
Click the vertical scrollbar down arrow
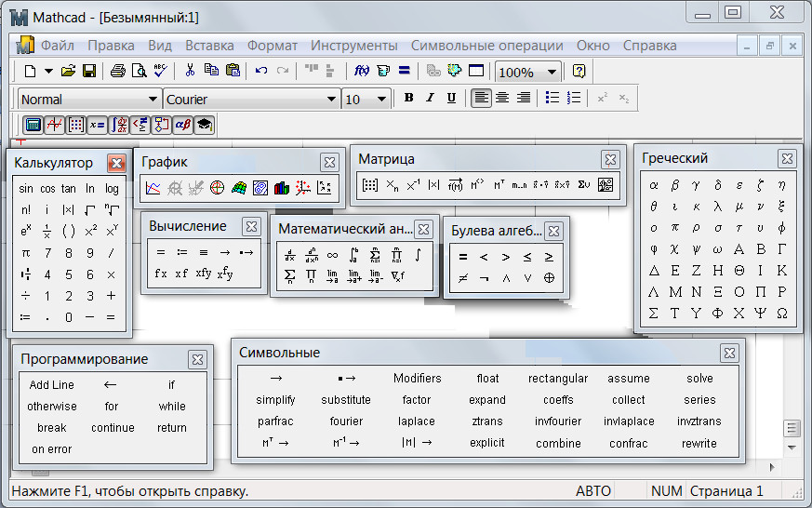(x=792, y=447)
